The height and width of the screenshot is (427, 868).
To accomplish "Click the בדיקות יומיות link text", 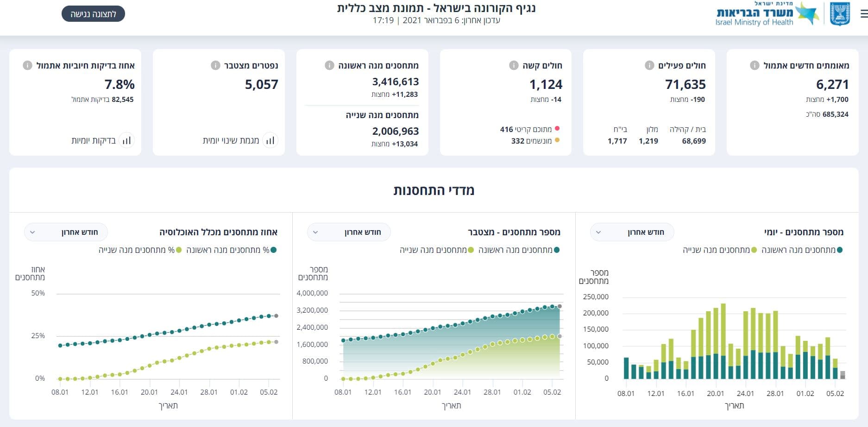I will coord(94,140).
